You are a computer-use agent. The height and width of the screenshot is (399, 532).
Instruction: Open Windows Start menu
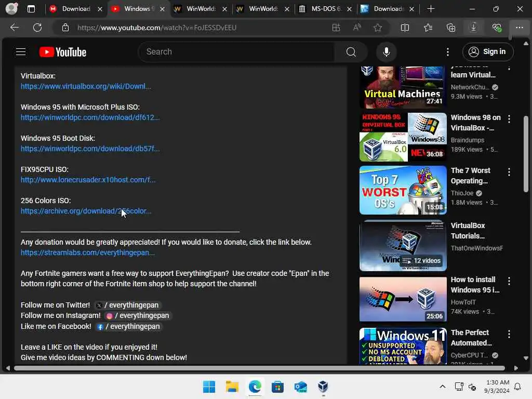209,387
